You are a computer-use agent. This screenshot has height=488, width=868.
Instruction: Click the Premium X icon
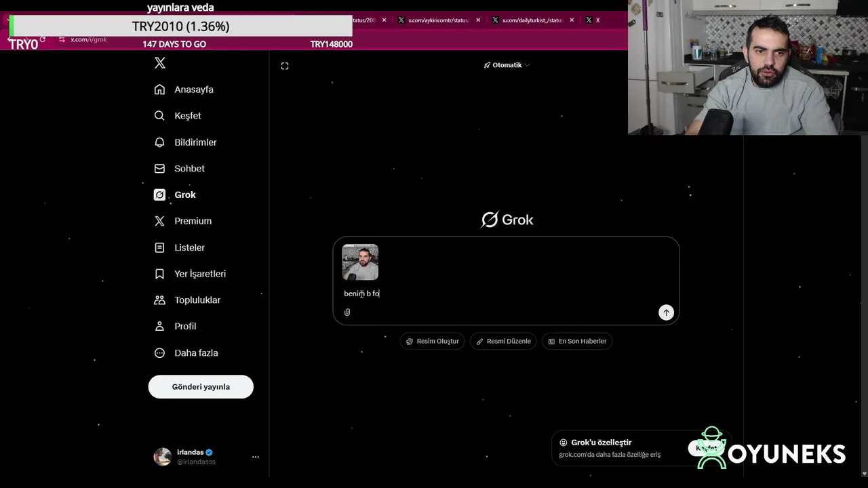tap(159, 221)
